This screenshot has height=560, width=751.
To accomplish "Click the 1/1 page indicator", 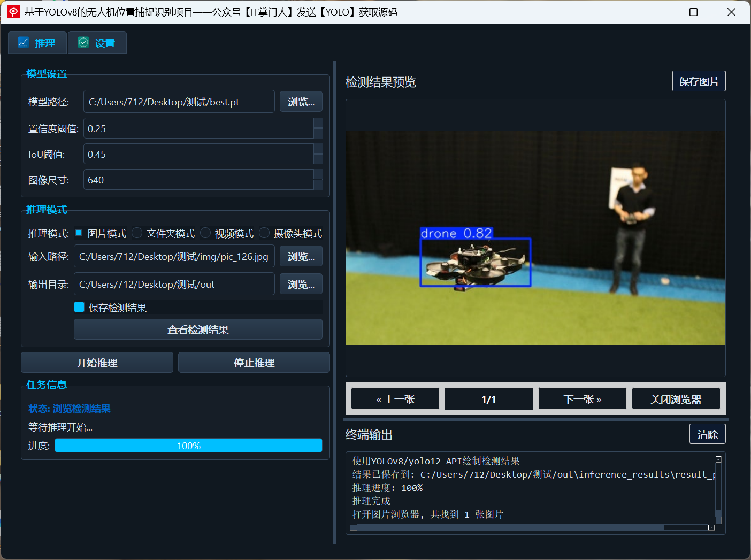I will coord(489,399).
